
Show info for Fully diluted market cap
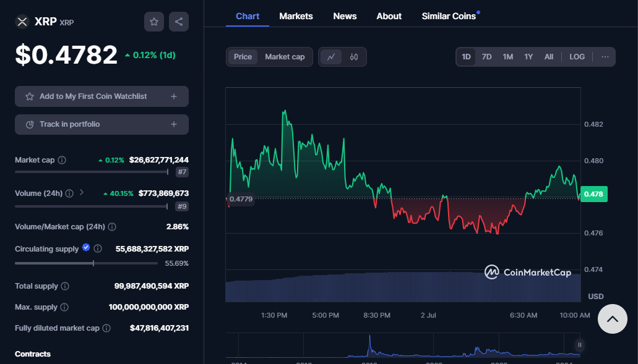[x=106, y=328]
